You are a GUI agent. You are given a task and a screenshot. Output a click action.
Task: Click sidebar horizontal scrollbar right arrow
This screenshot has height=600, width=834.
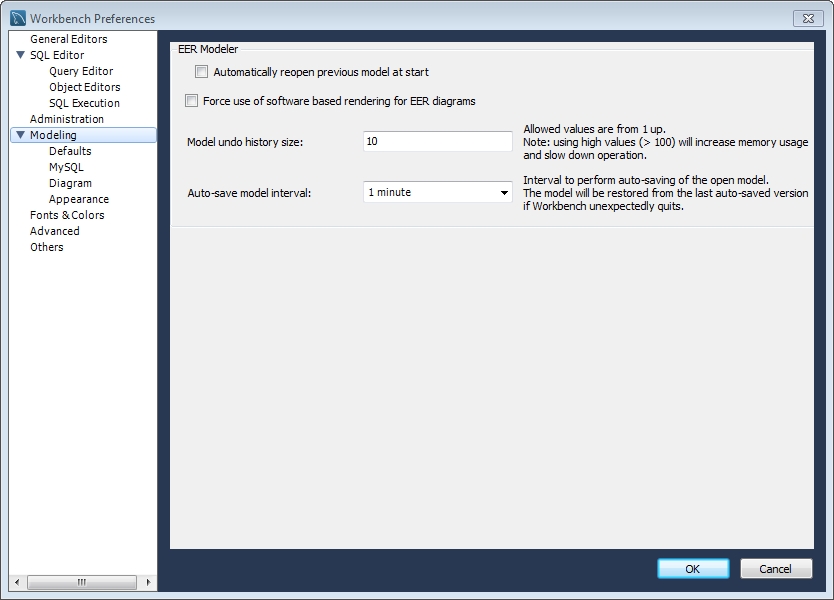pyautogui.click(x=148, y=582)
